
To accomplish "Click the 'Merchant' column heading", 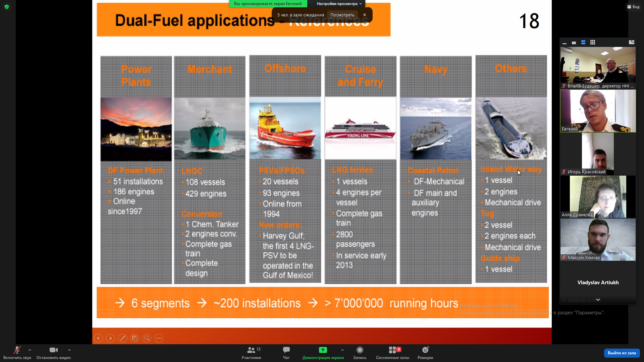I will tap(210, 69).
